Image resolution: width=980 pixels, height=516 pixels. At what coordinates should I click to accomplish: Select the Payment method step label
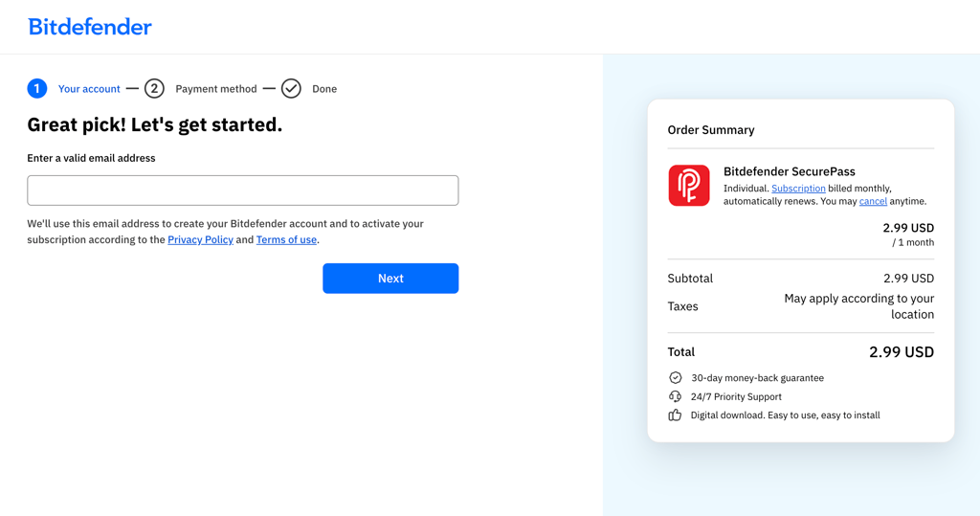click(x=216, y=89)
